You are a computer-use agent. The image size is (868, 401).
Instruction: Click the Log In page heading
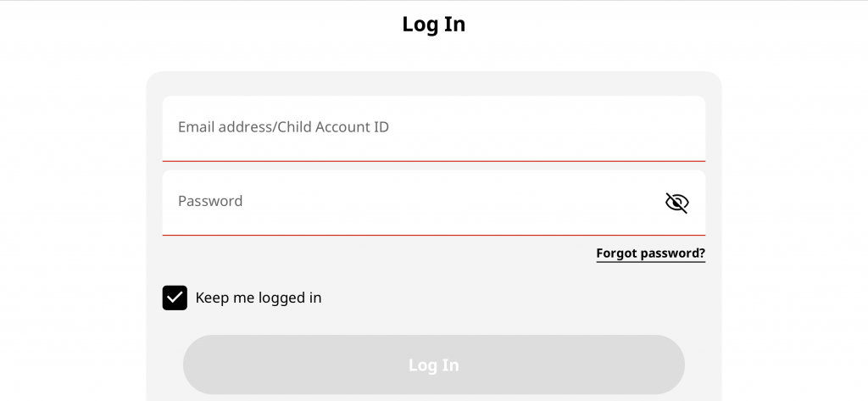(433, 25)
